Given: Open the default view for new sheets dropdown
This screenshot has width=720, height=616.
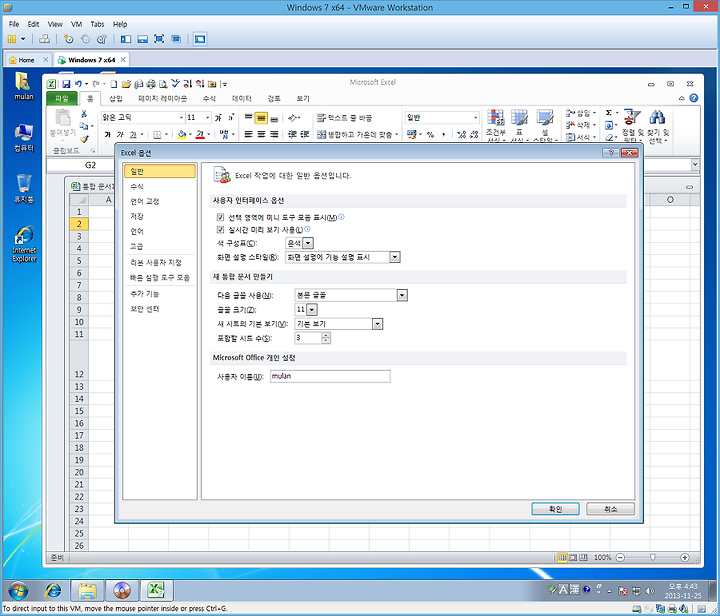Looking at the screenshot, I should click(377, 324).
